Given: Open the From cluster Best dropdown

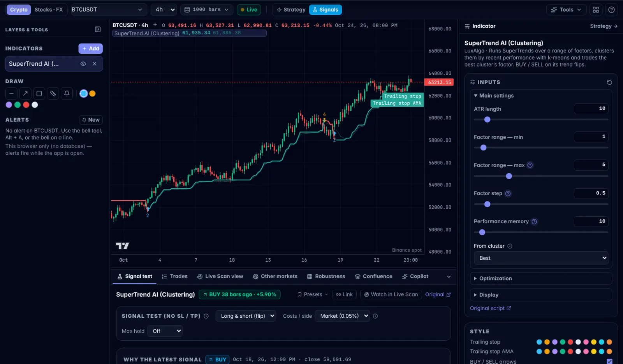Looking at the screenshot, I should pos(541,258).
